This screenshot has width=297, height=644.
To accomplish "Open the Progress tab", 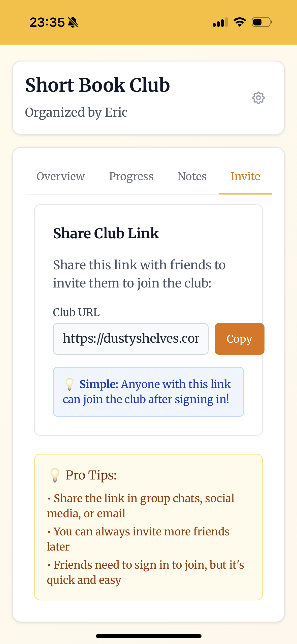I will pyautogui.click(x=131, y=176).
